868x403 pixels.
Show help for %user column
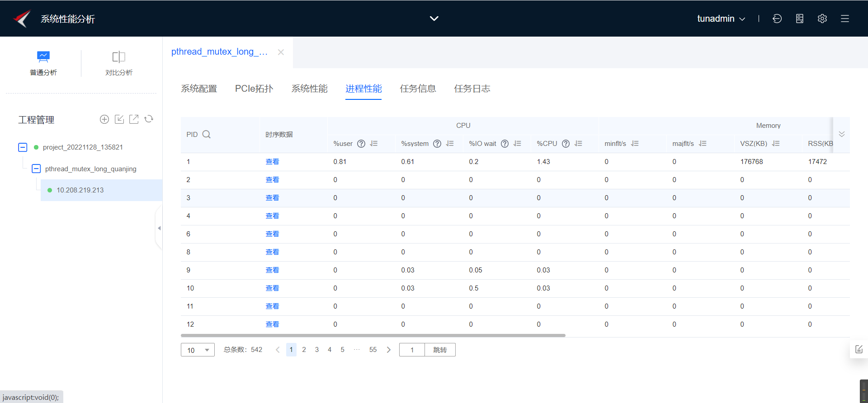(361, 144)
